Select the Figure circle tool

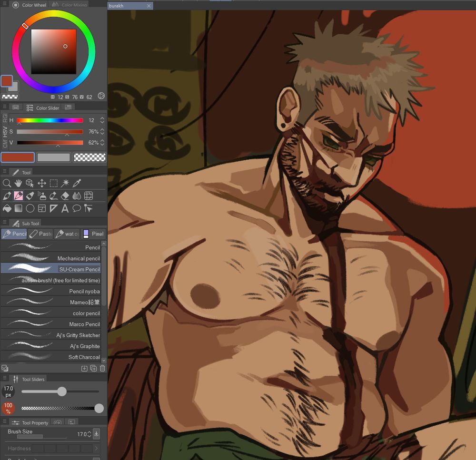pos(30,208)
